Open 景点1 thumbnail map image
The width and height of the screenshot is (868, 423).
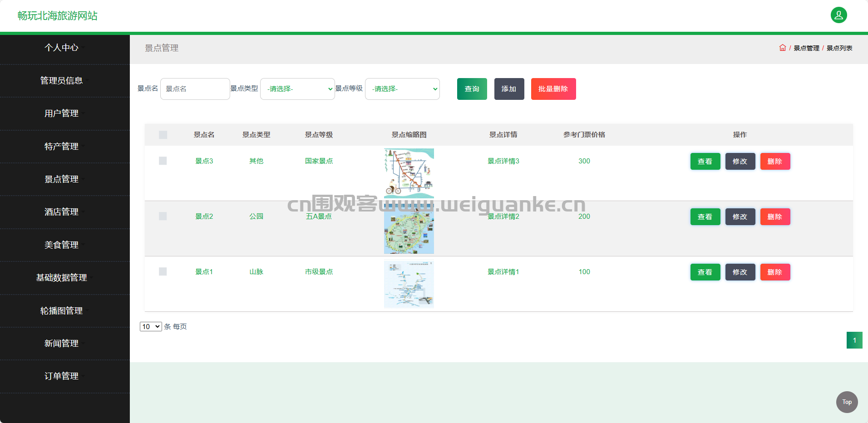(x=409, y=284)
